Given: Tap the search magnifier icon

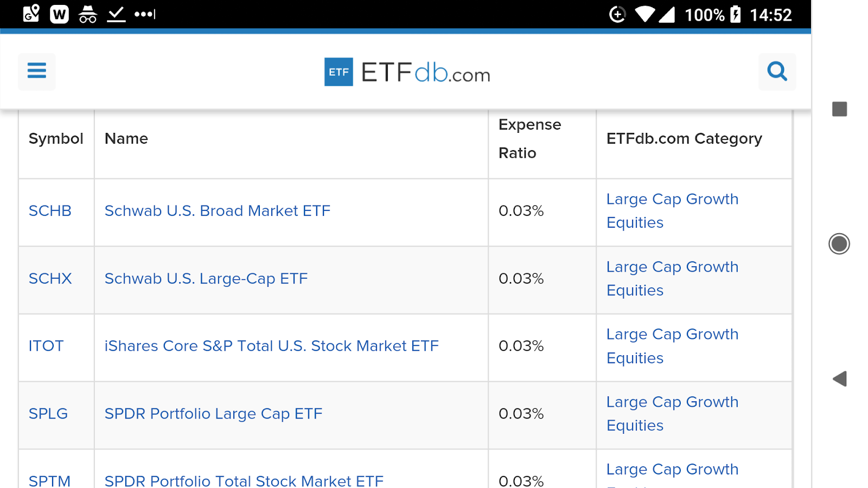Looking at the screenshot, I should pyautogui.click(x=777, y=71).
